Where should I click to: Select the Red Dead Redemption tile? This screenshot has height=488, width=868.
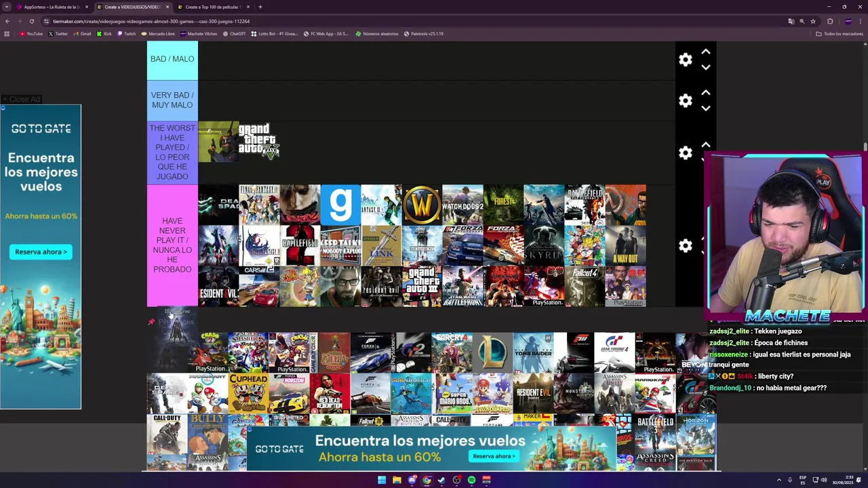330,393
